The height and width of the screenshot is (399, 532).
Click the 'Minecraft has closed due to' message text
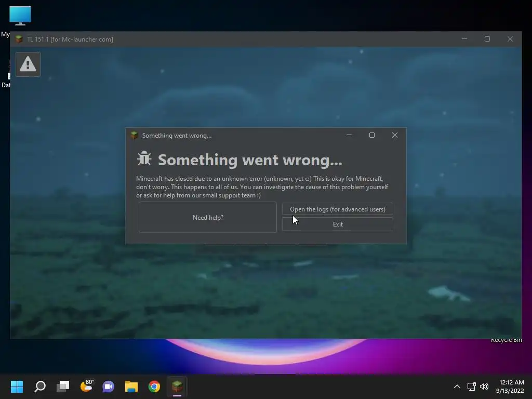(x=262, y=187)
